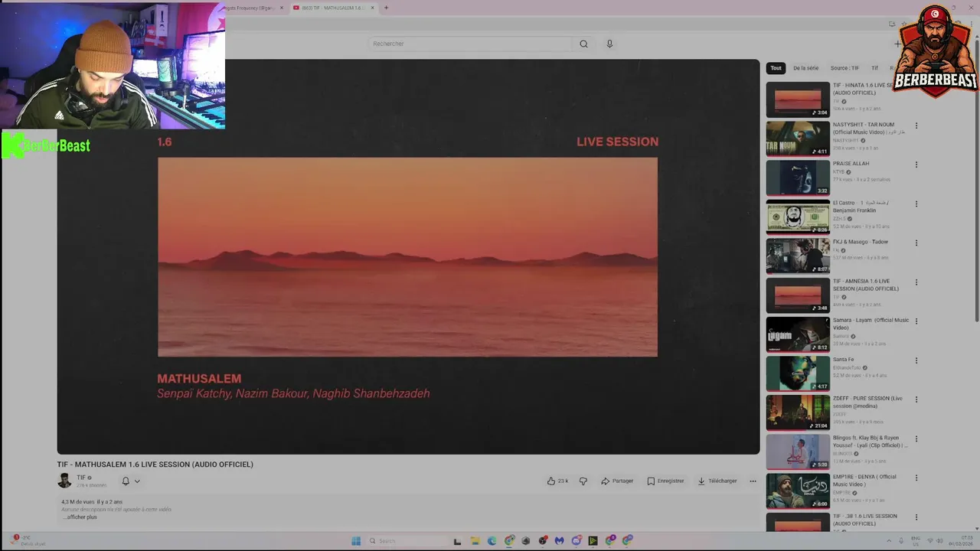
Task: Click the Enregistrer button
Action: [665, 481]
